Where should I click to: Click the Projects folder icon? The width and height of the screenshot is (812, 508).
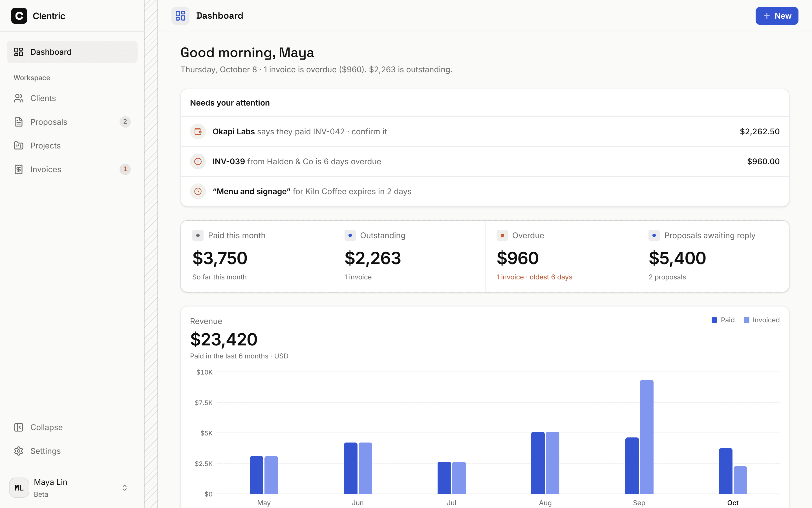click(x=18, y=145)
